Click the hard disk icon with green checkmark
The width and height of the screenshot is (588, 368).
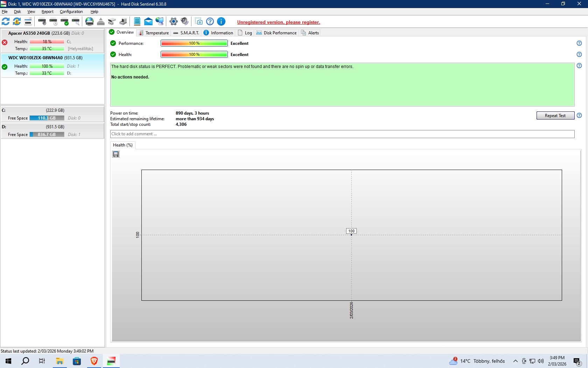tap(64, 22)
